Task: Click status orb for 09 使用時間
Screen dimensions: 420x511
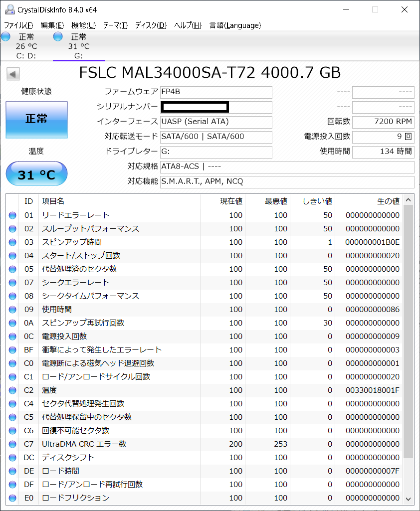Action: click(x=12, y=310)
